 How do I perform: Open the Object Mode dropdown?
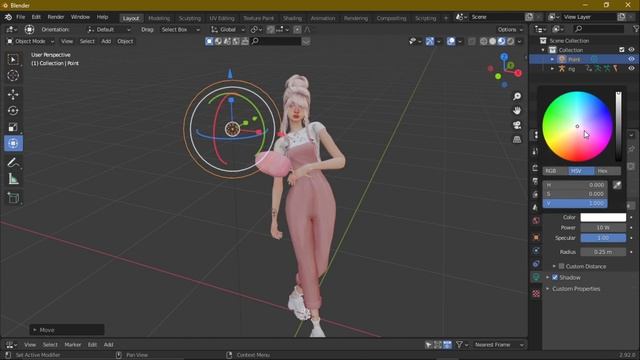pyautogui.click(x=30, y=41)
